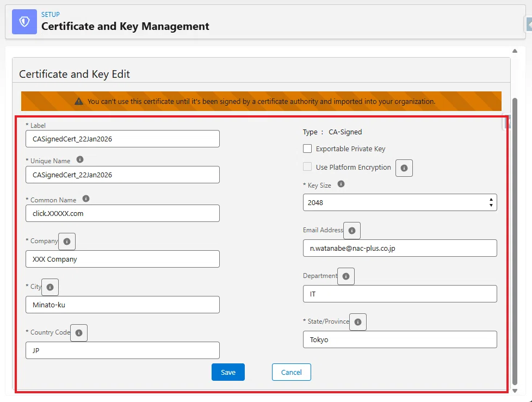532x402 pixels.
Task: Select the City input containing Minato-ku
Action: (x=122, y=305)
